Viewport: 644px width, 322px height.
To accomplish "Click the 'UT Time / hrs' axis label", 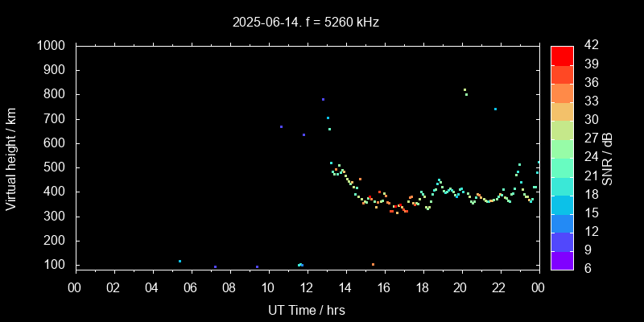I will pyautogui.click(x=306, y=310).
